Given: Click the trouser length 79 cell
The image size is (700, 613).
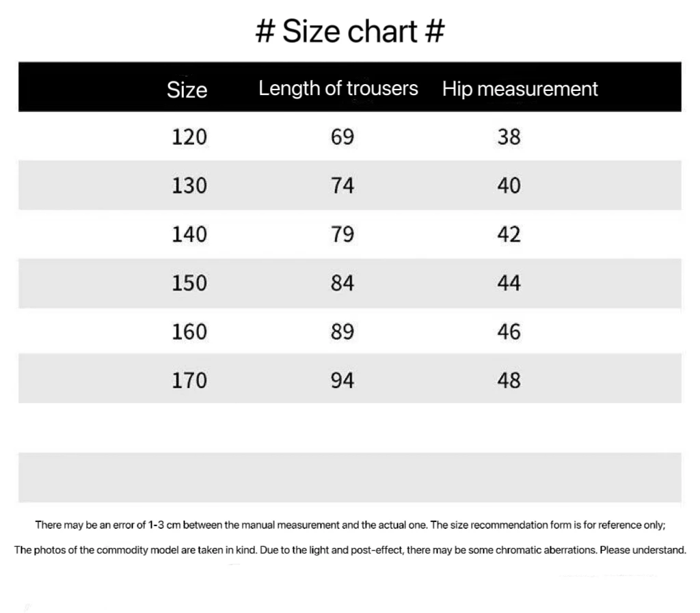Looking at the screenshot, I should [x=342, y=234].
